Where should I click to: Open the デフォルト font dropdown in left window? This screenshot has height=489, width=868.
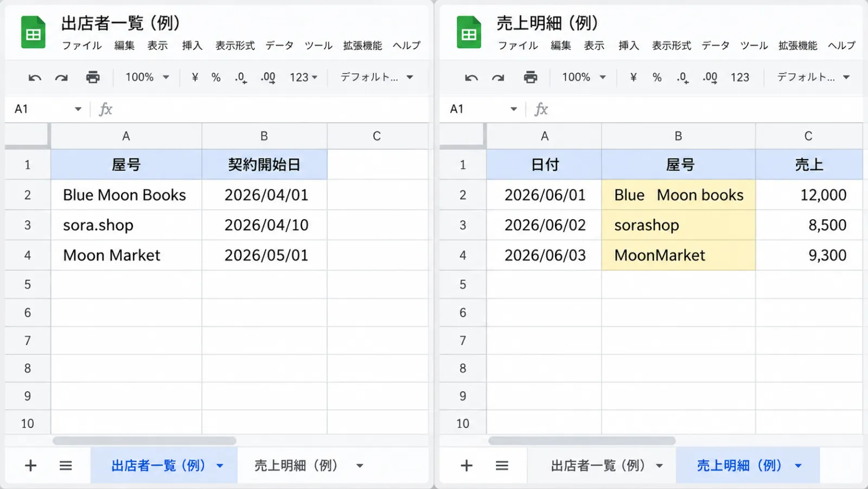(x=376, y=77)
